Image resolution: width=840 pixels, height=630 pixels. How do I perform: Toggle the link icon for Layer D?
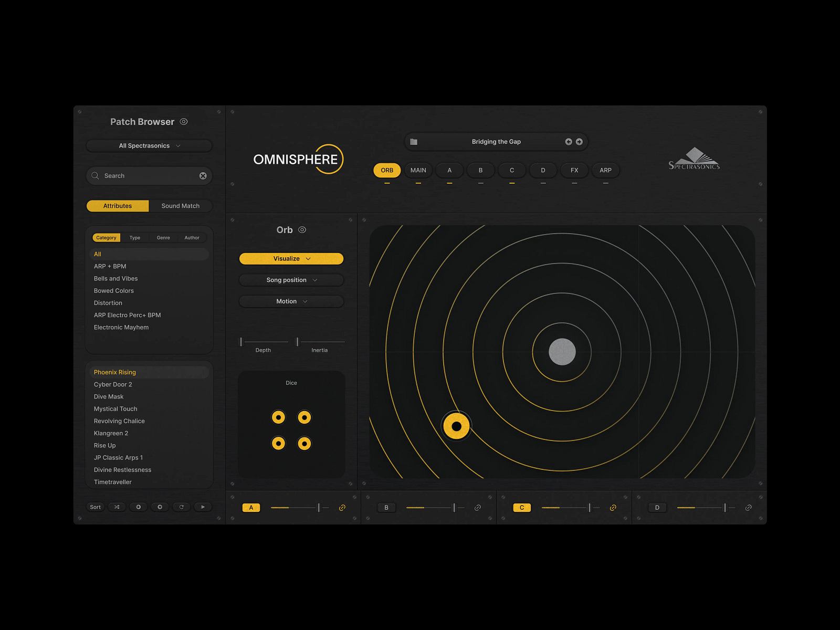click(748, 507)
